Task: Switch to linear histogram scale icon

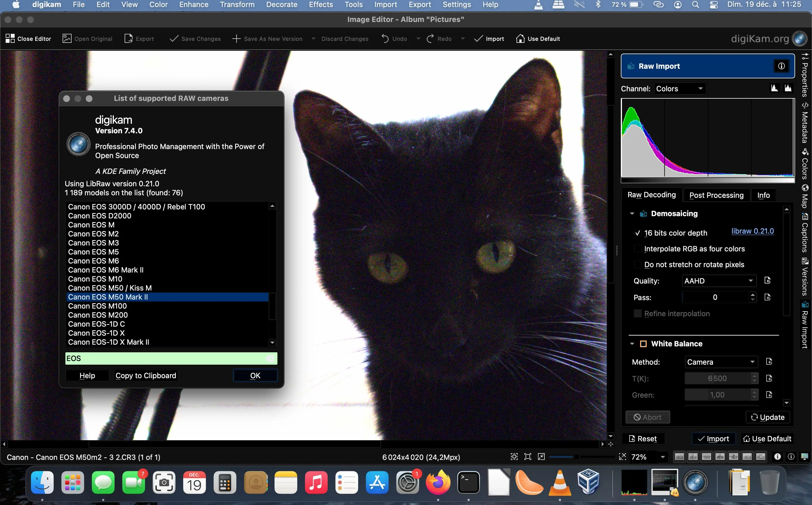Action: pyautogui.click(x=774, y=88)
